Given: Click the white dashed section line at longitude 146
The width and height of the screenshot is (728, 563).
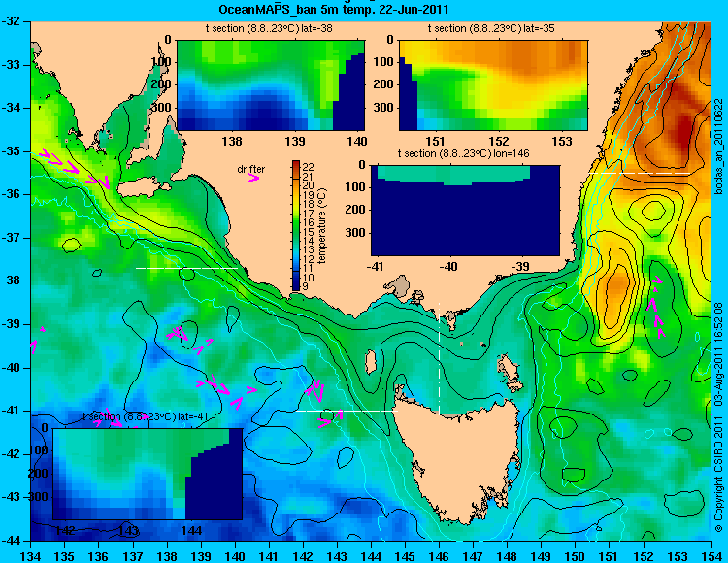Looking at the screenshot, I should coord(439,359).
